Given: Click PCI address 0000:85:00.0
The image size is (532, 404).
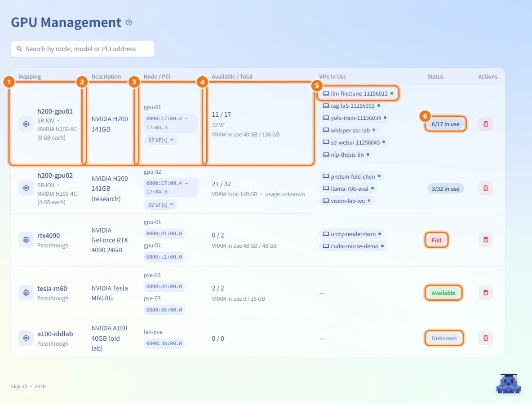Looking at the screenshot, I should pyautogui.click(x=164, y=310).
